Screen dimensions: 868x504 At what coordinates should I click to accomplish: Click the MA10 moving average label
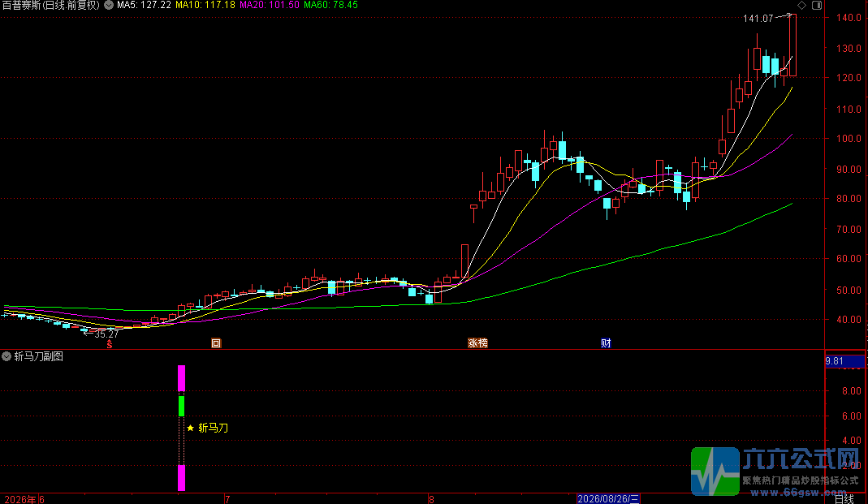(x=205, y=5)
